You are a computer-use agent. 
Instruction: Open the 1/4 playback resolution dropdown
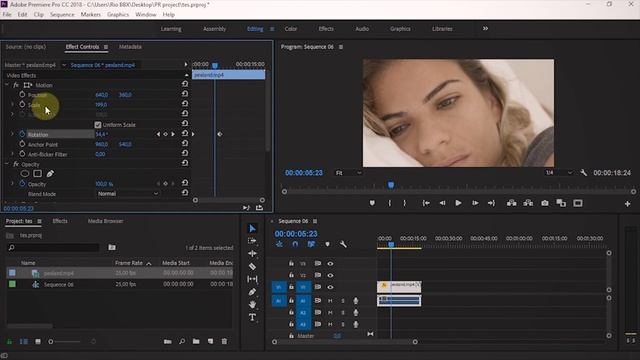point(559,173)
